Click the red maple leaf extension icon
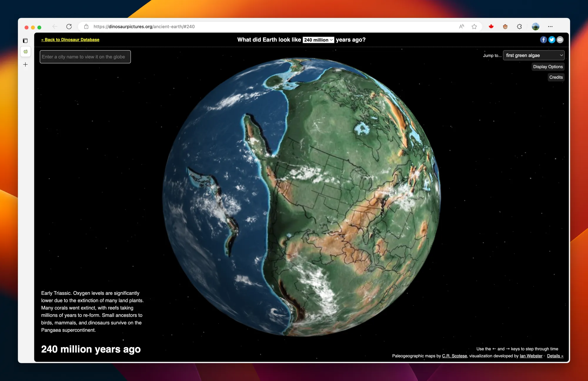Viewport: 588px width, 381px height. tap(491, 26)
